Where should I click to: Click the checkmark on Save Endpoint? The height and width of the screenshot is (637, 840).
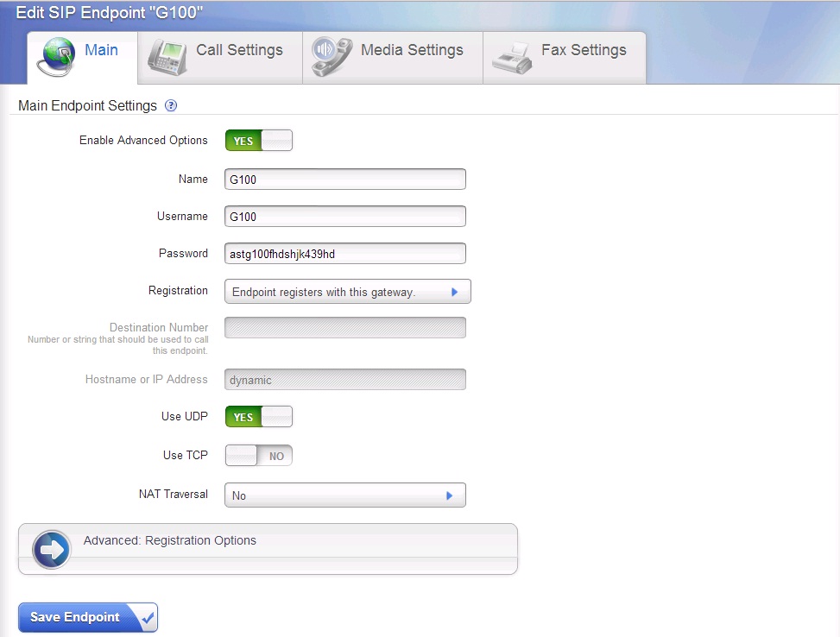(146, 617)
